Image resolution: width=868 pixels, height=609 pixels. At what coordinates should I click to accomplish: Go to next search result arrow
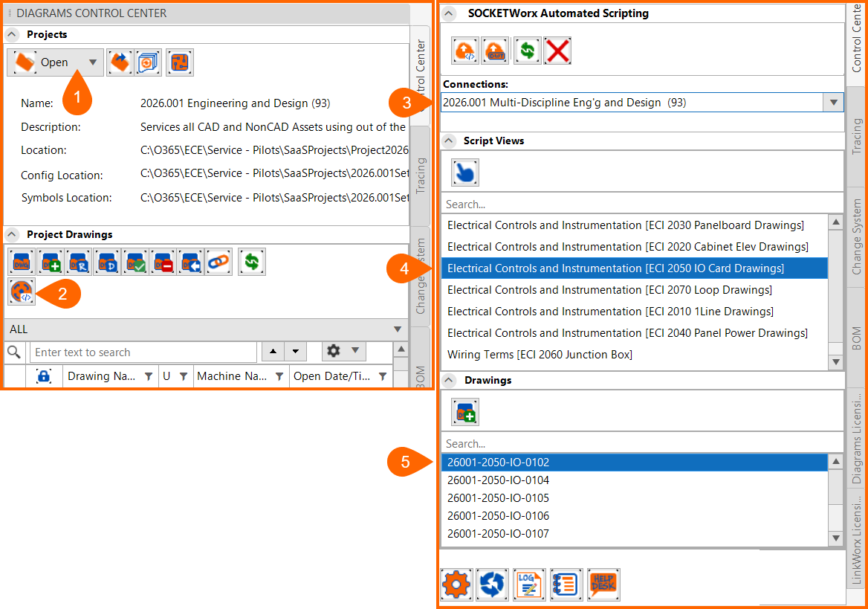296,351
